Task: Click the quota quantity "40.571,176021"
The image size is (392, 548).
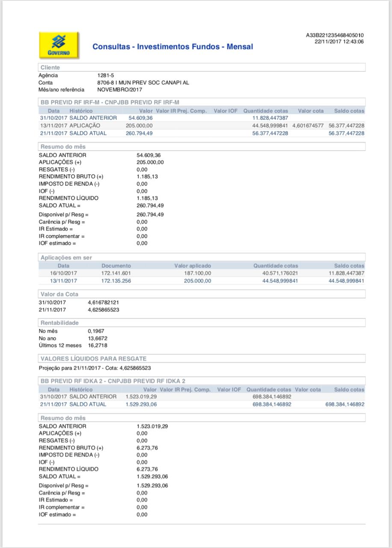Action: [x=280, y=273]
